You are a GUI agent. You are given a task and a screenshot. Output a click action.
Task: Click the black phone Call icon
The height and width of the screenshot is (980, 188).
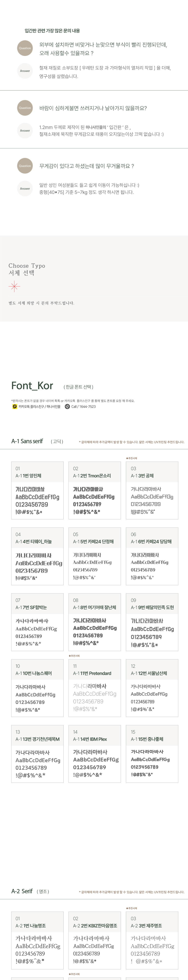pyautogui.click(x=67, y=407)
